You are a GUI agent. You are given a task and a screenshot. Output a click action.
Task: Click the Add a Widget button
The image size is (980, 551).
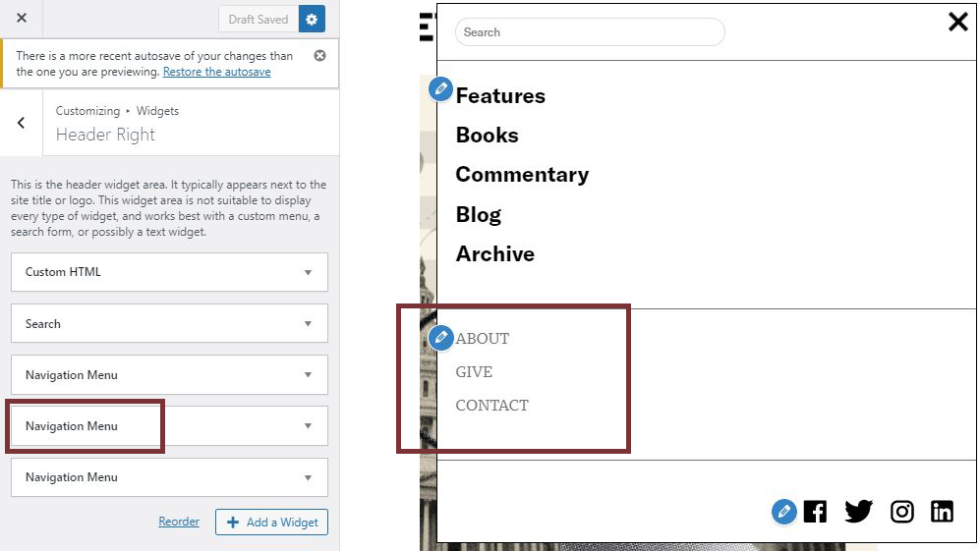[x=271, y=523]
